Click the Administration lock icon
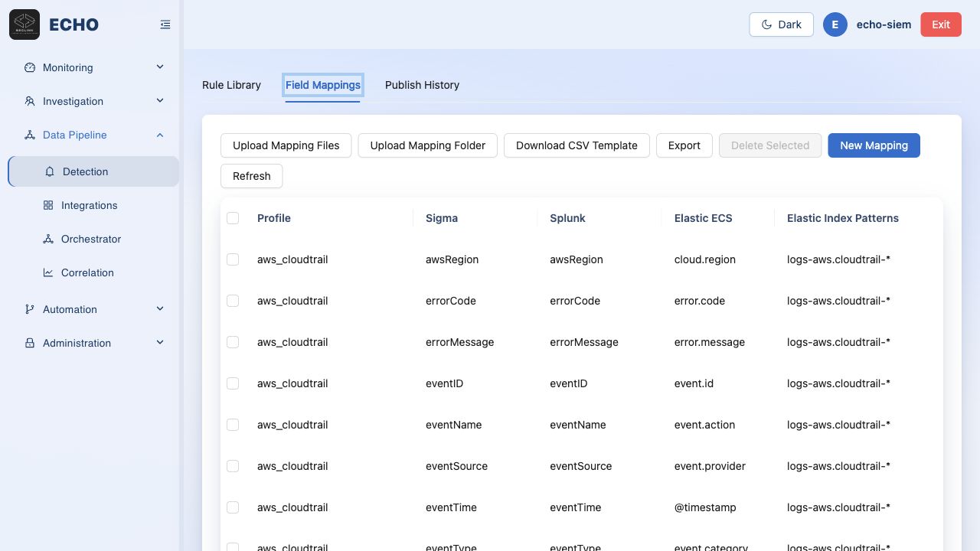This screenshot has height=551, width=980. (x=30, y=343)
